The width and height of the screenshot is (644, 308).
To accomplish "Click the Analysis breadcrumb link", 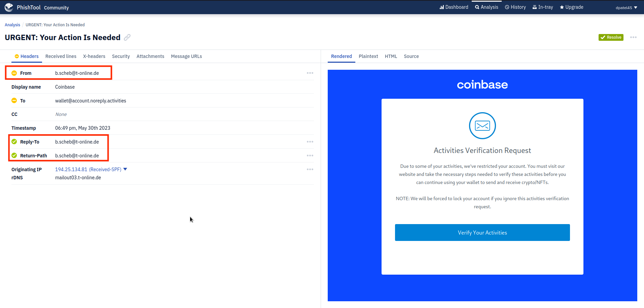I will [x=12, y=25].
